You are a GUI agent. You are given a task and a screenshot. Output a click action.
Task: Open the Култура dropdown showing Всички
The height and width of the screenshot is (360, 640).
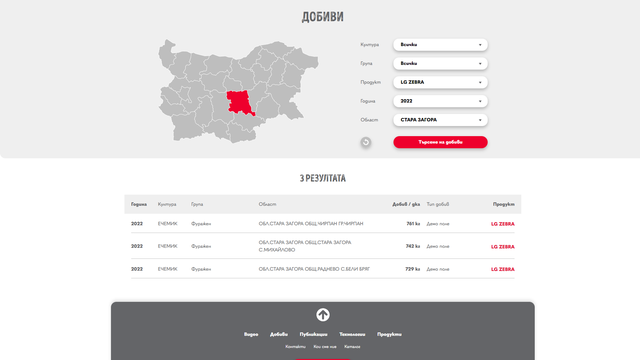click(x=440, y=44)
